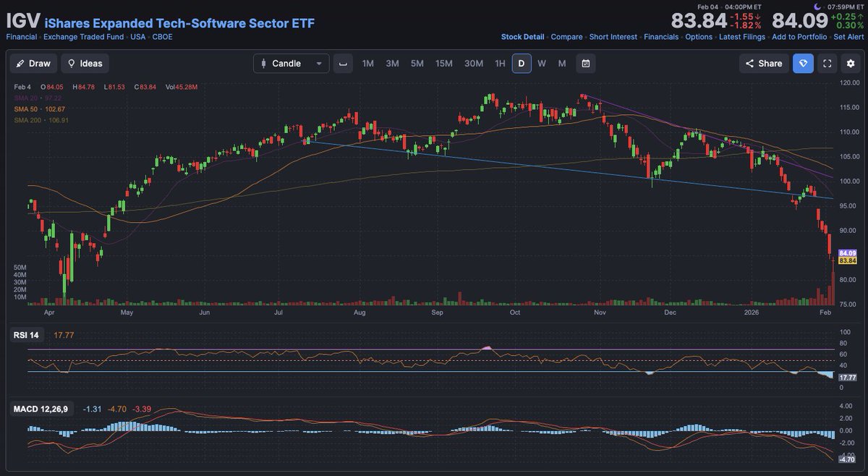868x476 pixels.
Task: Select the 30M timeframe
Action: coord(474,63)
